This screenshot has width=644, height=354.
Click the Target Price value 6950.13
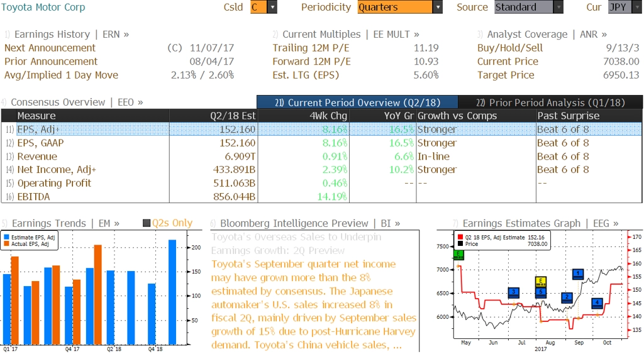coord(621,75)
